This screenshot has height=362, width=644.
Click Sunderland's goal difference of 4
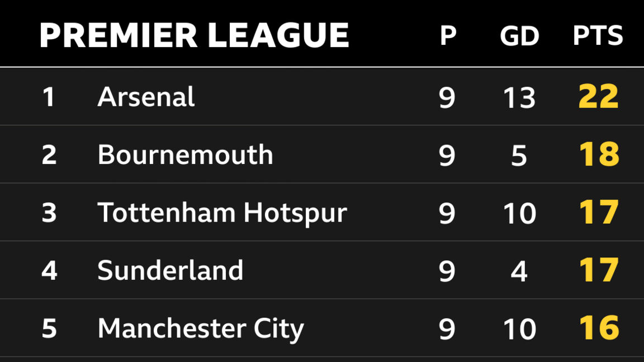(x=519, y=271)
